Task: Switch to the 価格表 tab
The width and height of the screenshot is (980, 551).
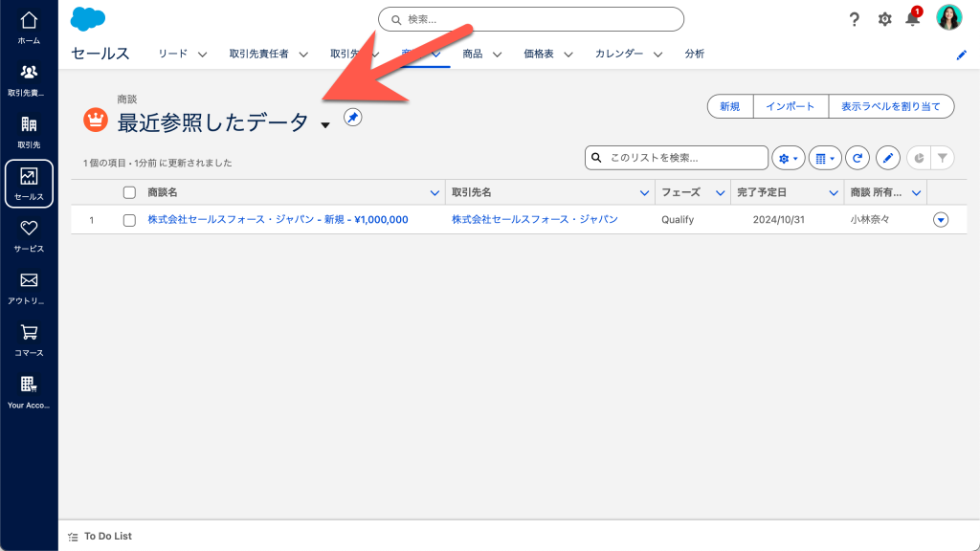Action: 539,54
